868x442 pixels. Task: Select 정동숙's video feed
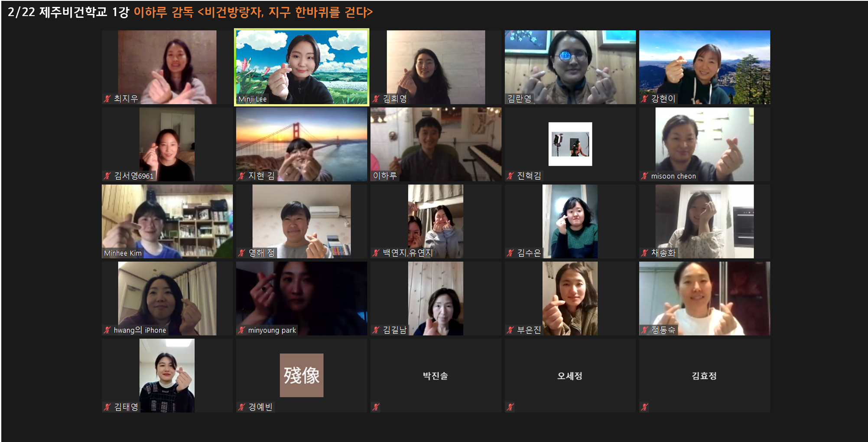(x=705, y=298)
